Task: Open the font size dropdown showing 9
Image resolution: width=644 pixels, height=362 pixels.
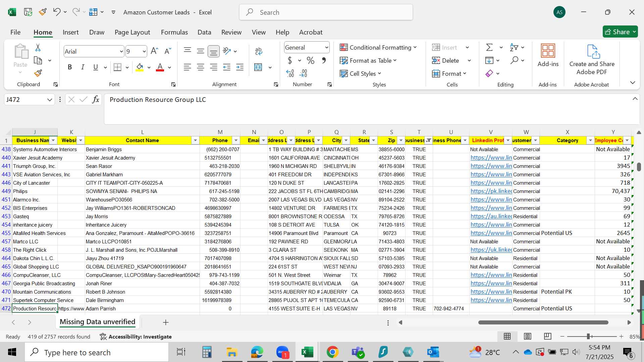Action: (x=144, y=51)
